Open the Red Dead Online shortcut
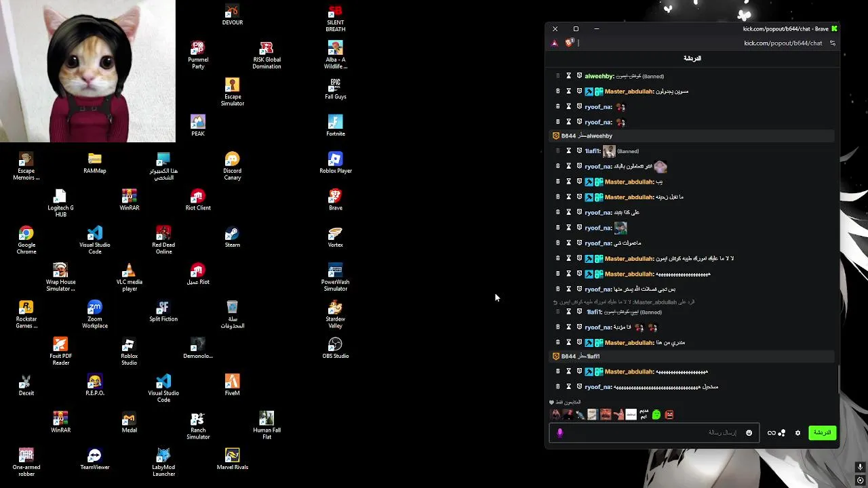The height and width of the screenshot is (488, 868). point(163,241)
